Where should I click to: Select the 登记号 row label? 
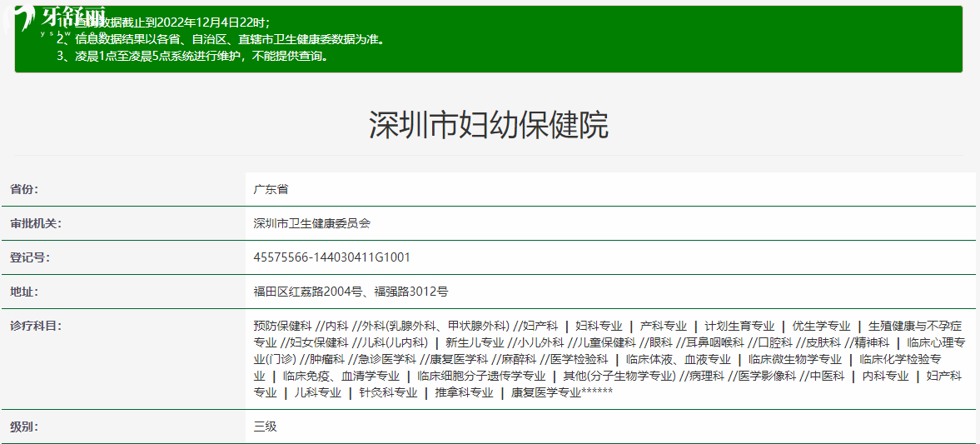pyautogui.click(x=29, y=257)
